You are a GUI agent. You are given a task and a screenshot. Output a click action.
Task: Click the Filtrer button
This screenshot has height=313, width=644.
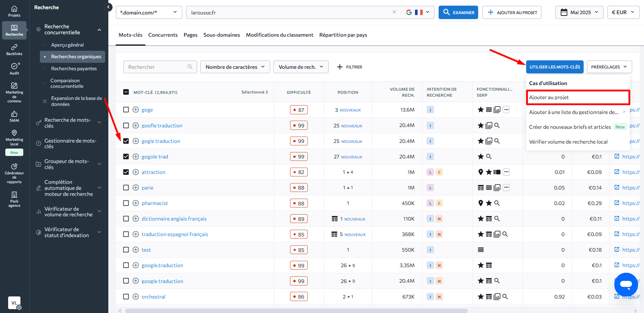[x=350, y=67]
